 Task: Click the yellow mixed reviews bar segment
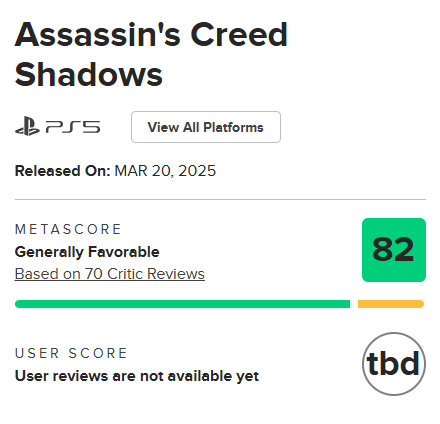pyautogui.click(x=391, y=304)
